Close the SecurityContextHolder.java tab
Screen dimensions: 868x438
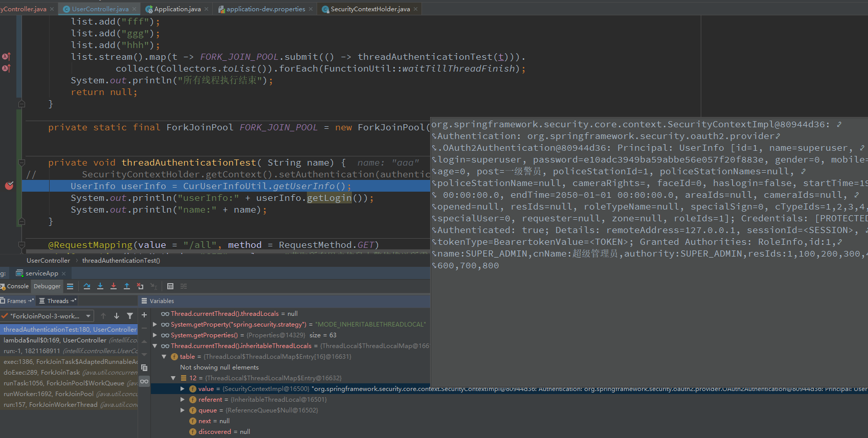(415, 9)
